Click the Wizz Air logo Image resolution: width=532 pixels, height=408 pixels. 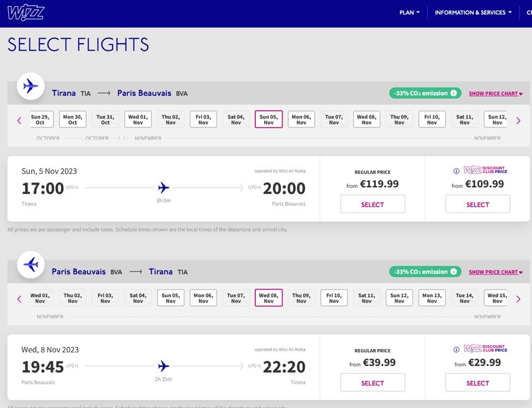[26, 13]
